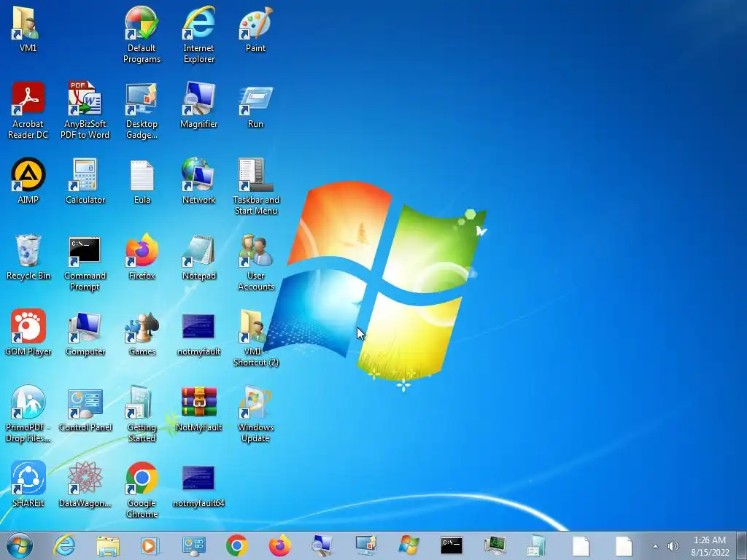Open the Computer desktop shortcut
Viewport: 747px width, 560px height.
click(x=85, y=332)
